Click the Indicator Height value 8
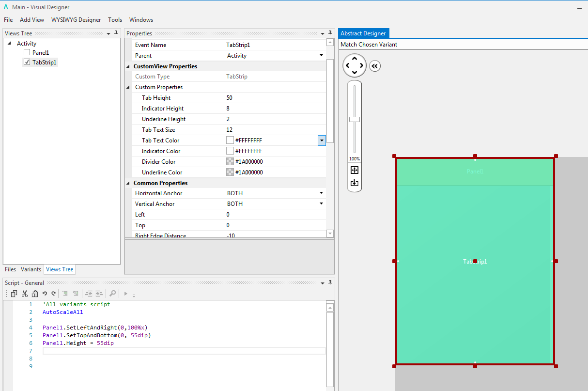 tap(228, 109)
